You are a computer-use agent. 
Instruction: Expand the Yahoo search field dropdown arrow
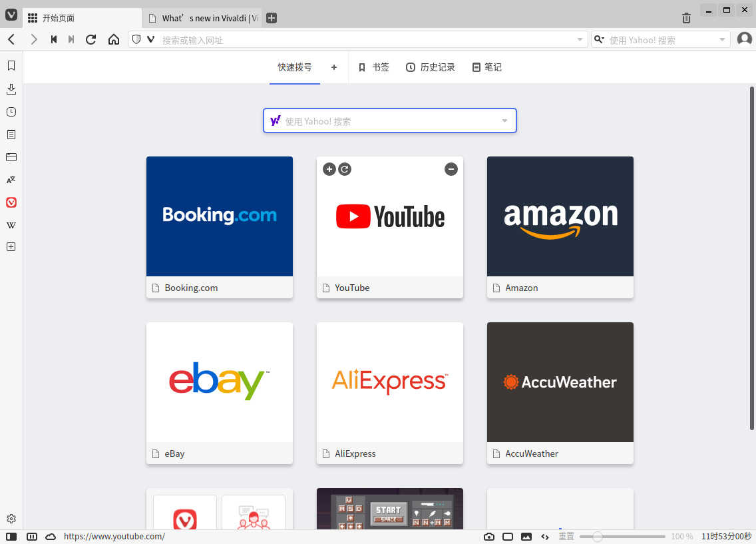click(x=723, y=40)
